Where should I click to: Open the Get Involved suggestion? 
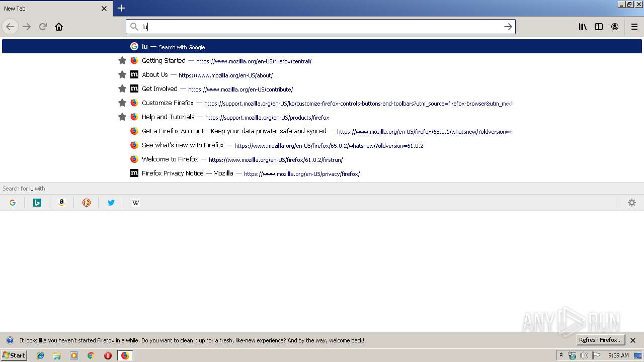tap(322, 88)
